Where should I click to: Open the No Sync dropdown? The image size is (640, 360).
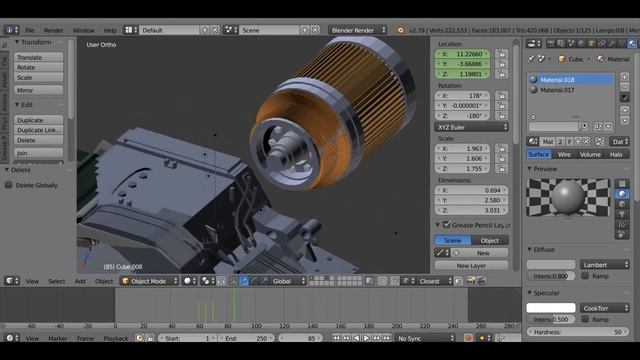coord(425,338)
